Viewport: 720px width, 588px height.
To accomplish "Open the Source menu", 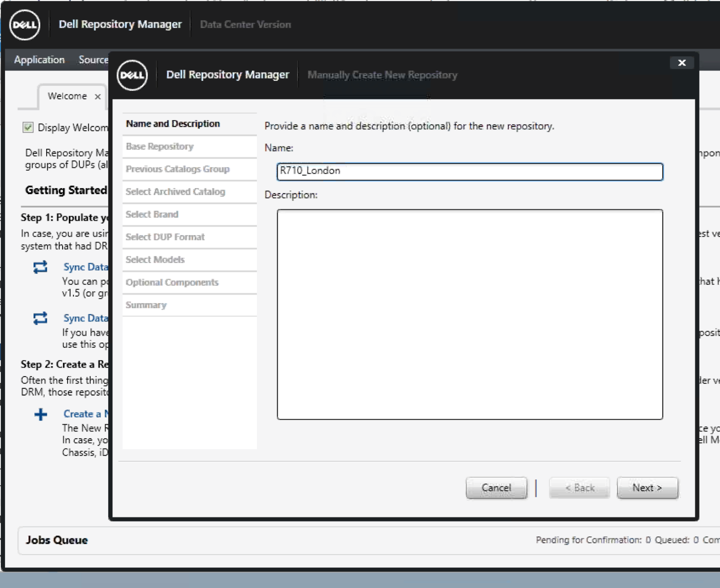I will tap(93, 60).
